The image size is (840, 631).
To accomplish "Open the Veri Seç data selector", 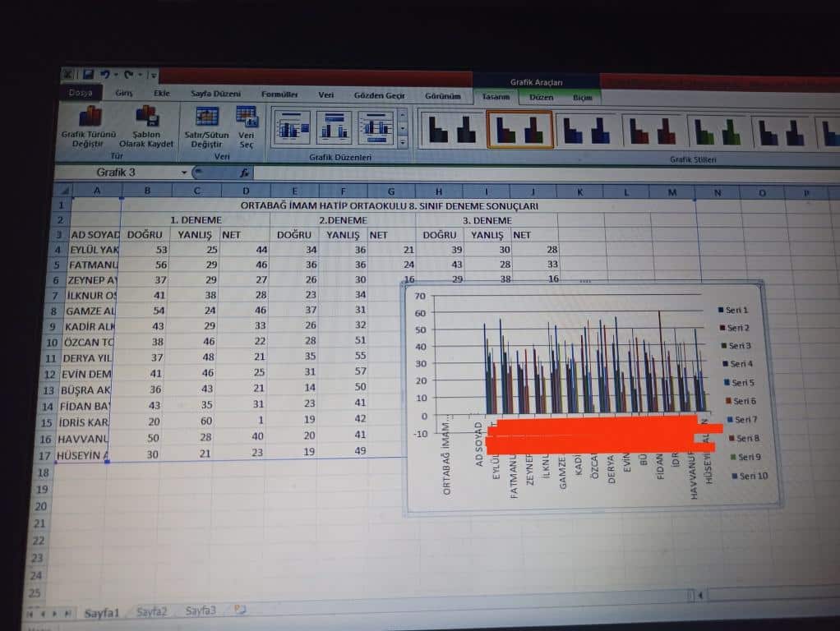I will coord(247,116).
